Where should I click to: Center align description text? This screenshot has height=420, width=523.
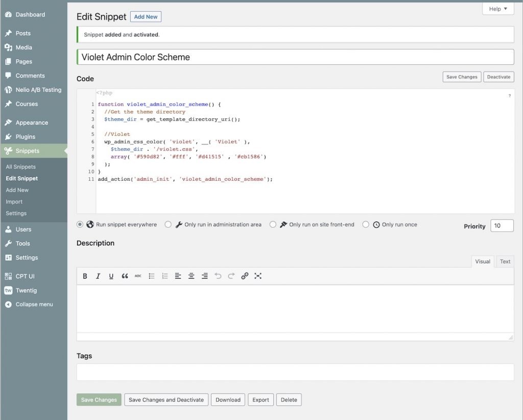tap(191, 276)
